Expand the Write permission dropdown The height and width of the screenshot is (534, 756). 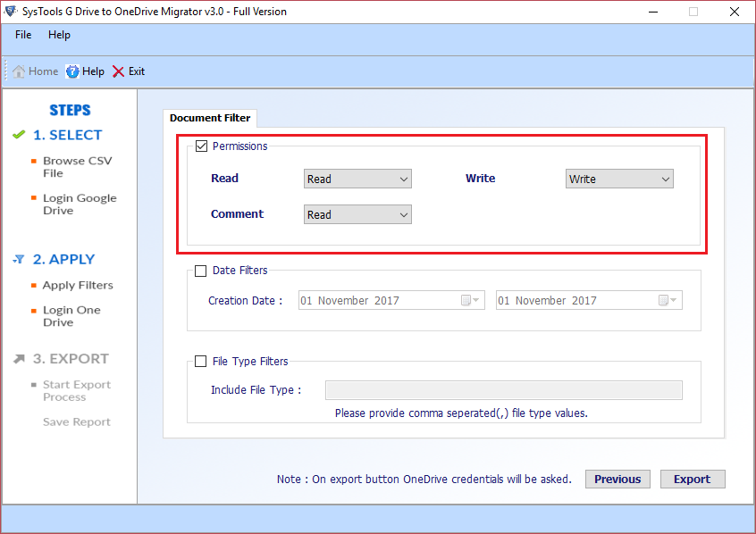click(619, 179)
